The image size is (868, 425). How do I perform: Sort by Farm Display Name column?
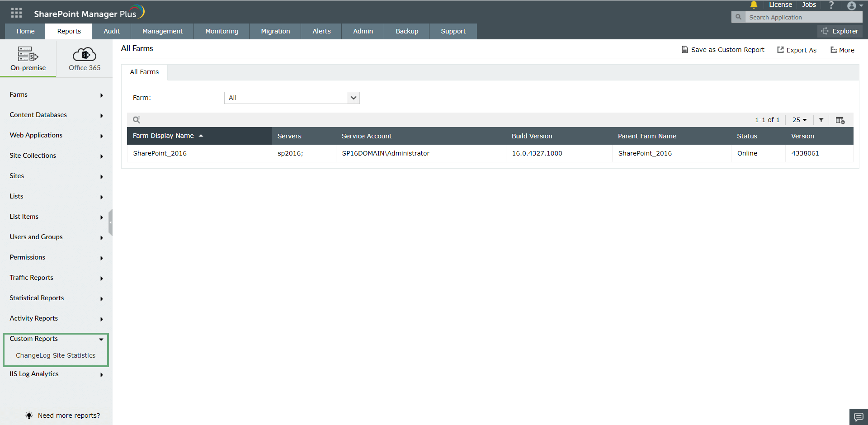click(x=199, y=136)
